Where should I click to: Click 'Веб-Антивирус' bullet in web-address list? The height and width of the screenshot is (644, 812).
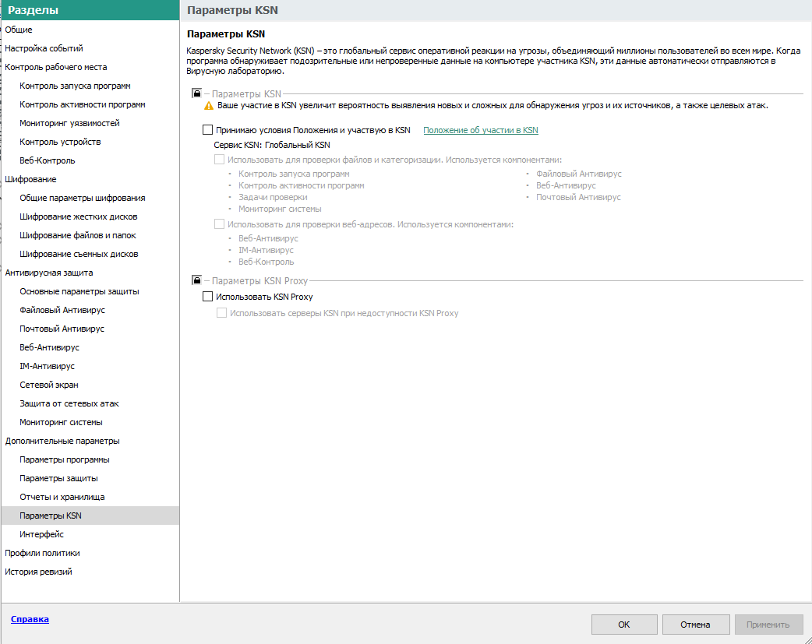tap(268, 238)
